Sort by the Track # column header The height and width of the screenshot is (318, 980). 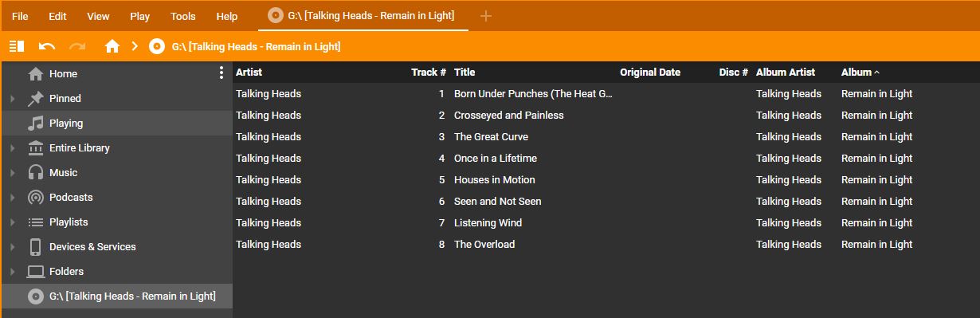(x=429, y=72)
